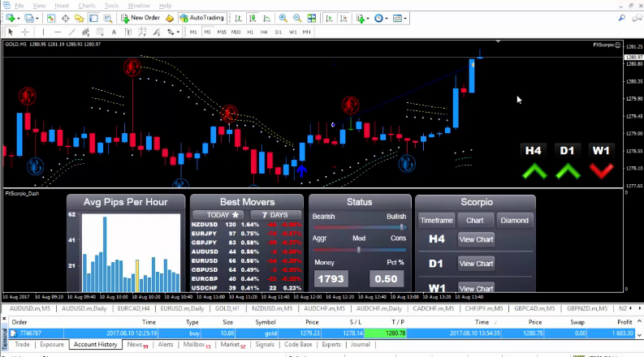Zoom out of the chart

pyautogui.click(x=297, y=18)
